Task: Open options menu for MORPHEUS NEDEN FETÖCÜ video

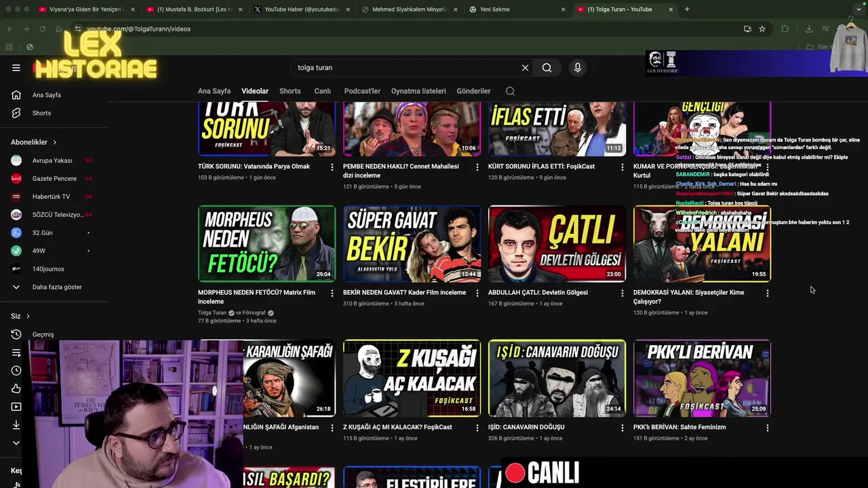Action: (x=332, y=293)
